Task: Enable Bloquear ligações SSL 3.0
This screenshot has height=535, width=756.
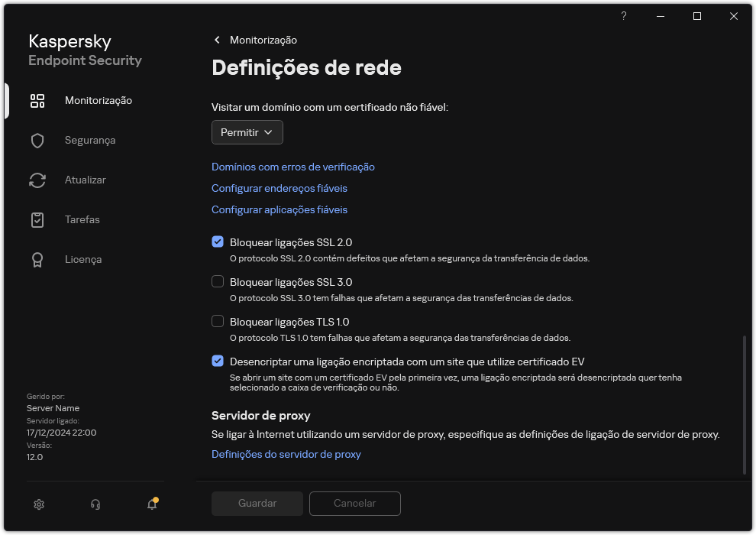Action: pyautogui.click(x=218, y=282)
